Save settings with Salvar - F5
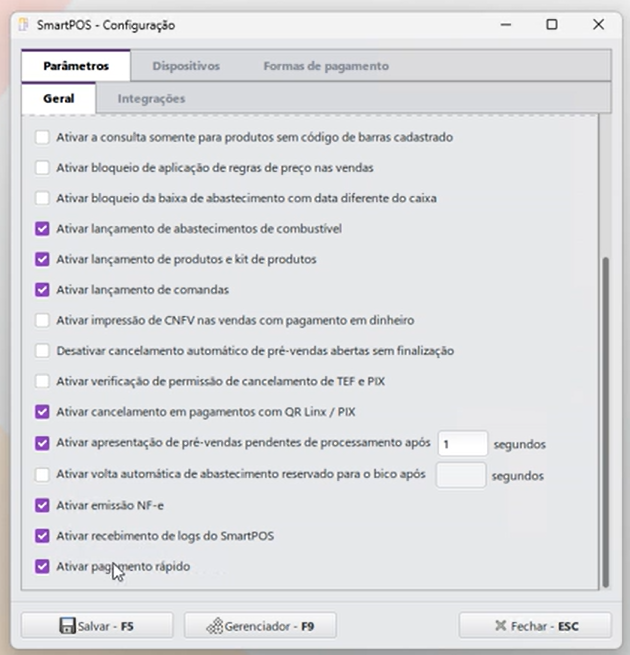Image resolution: width=630 pixels, height=655 pixels. [97, 626]
